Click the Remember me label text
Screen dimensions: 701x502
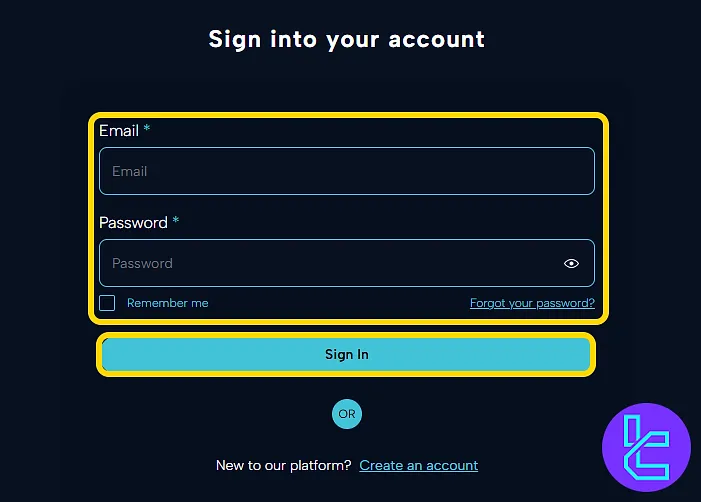pyautogui.click(x=167, y=303)
